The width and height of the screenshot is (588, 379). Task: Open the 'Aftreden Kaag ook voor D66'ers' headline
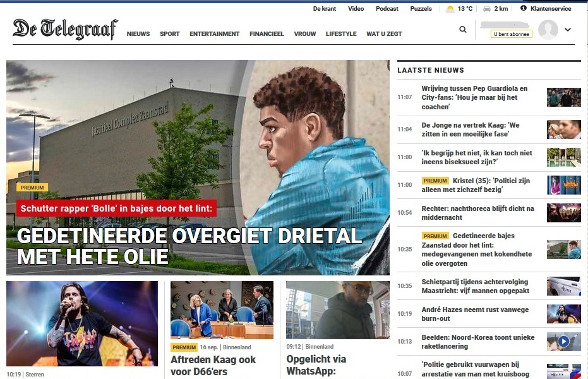pyautogui.click(x=213, y=366)
